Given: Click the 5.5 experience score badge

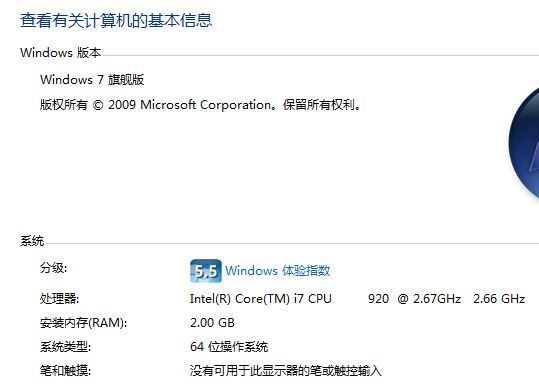Looking at the screenshot, I should (x=206, y=271).
